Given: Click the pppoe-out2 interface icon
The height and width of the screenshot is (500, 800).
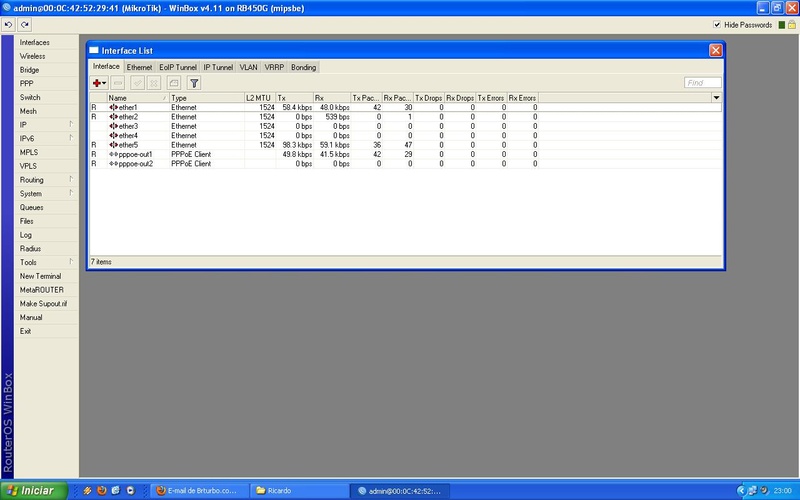Looking at the screenshot, I should tap(113, 163).
